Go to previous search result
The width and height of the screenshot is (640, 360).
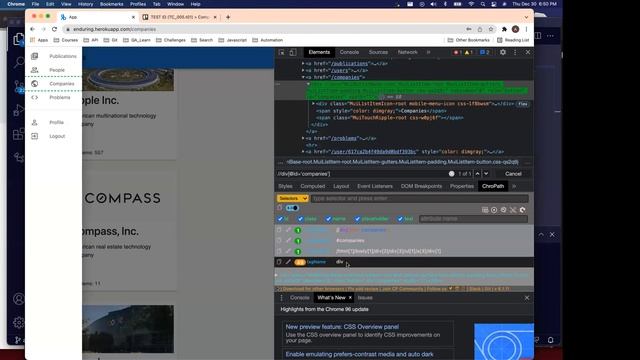click(477, 174)
